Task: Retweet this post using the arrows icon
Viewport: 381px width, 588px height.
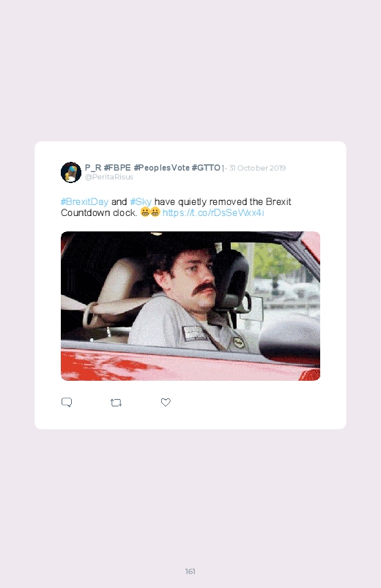Action: point(116,403)
